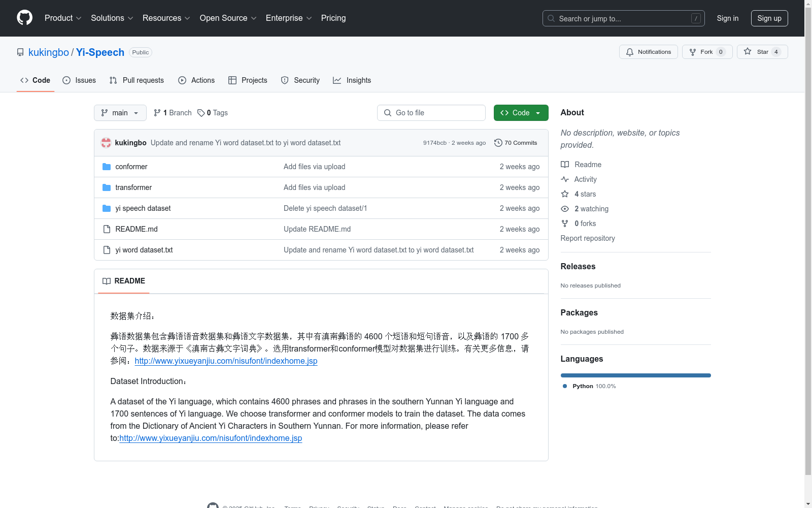Click the star icon next to 4 stars
Viewport: 812px width, 508px height.
565,194
